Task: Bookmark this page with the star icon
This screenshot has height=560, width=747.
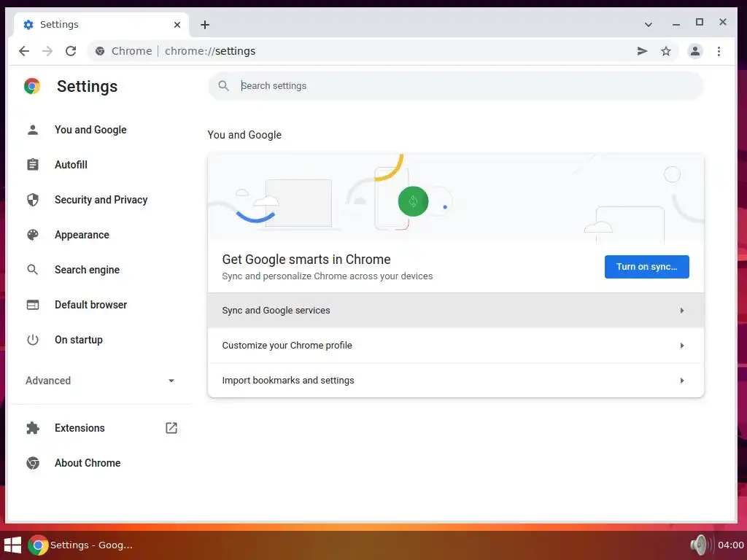Action: [666, 51]
